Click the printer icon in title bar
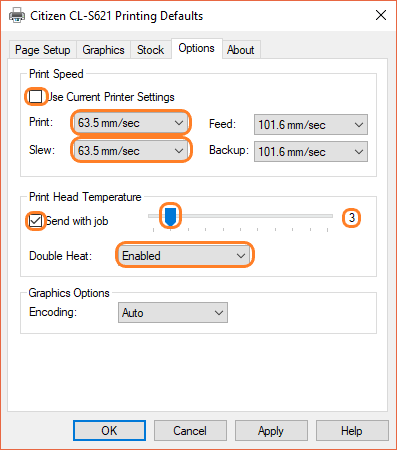The width and height of the screenshot is (397, 450). coord(17,15)
